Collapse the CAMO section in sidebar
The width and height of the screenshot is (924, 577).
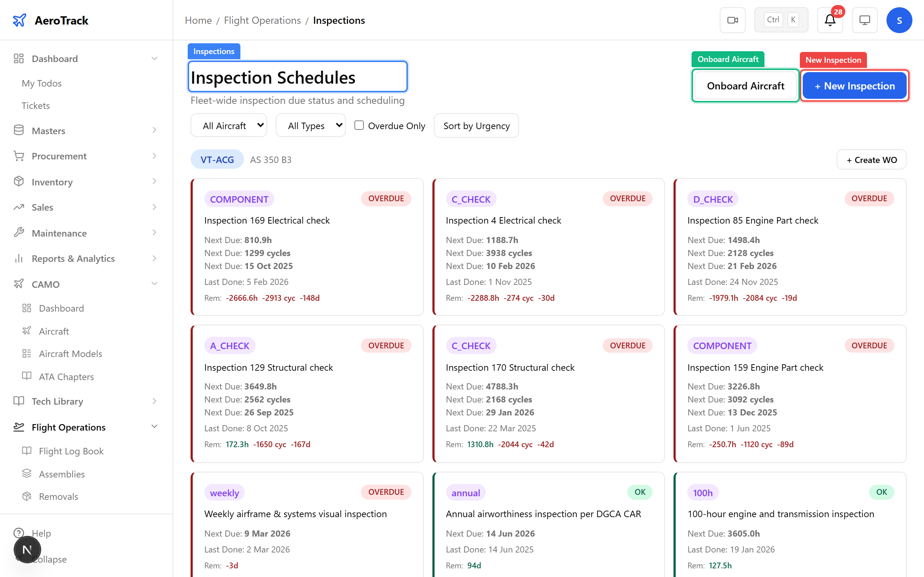(154, 283)
